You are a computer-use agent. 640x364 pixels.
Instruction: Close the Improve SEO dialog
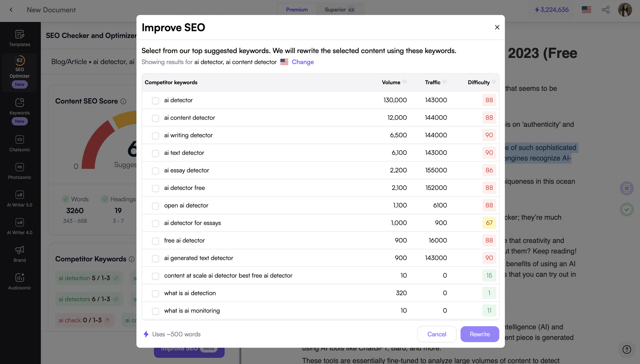(497, 28)
